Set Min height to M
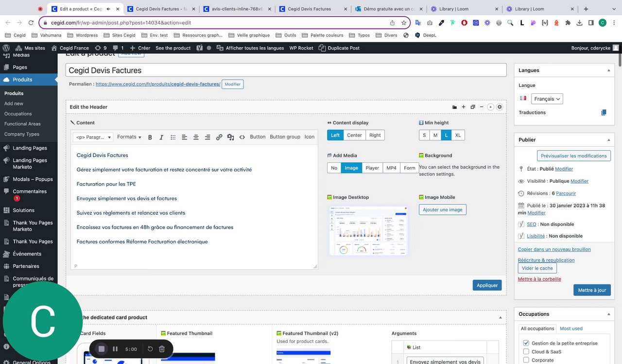This screenshot has width=622, height=364. click(435, 135)
